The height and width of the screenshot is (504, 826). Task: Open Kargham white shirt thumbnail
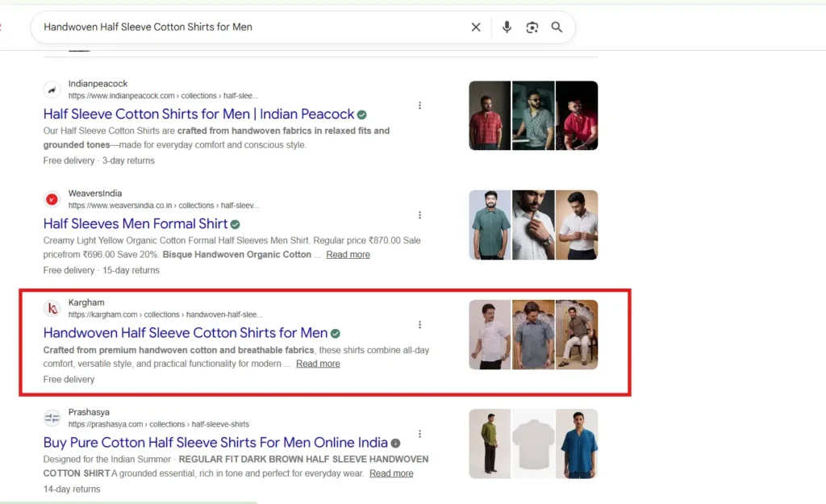490,335
